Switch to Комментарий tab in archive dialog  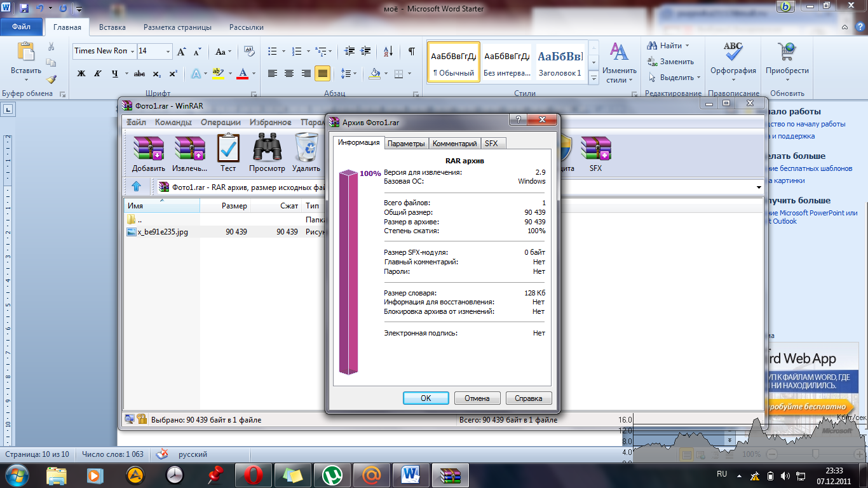454,144
